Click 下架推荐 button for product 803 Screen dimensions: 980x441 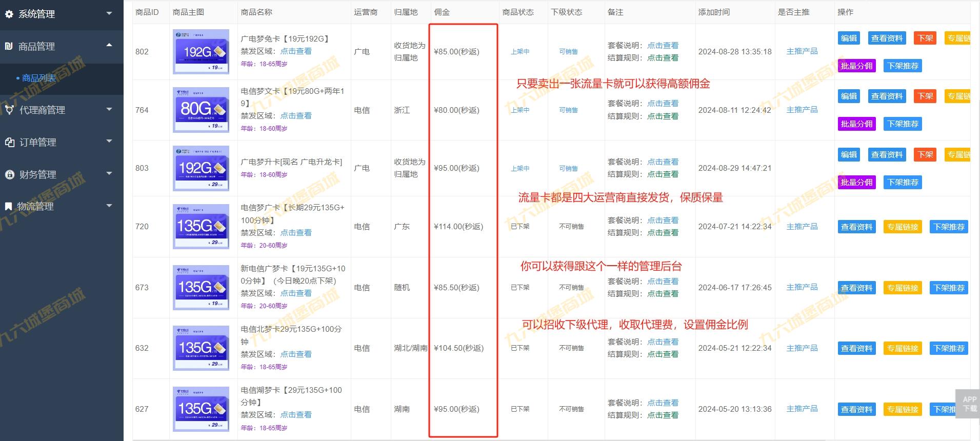pyautogui.click(x=903, y=182)
